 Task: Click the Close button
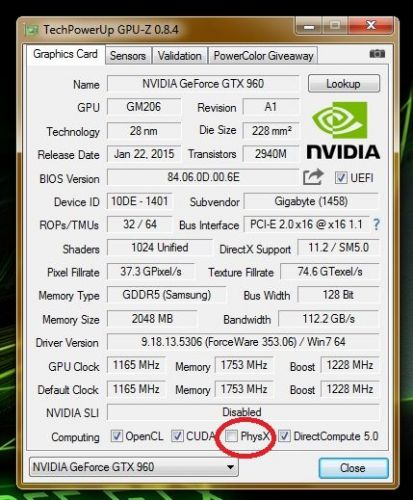(353, 468)
